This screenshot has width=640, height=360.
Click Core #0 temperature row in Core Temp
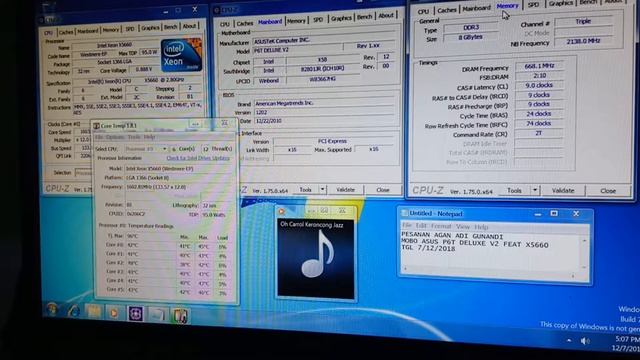pos(167,246)
